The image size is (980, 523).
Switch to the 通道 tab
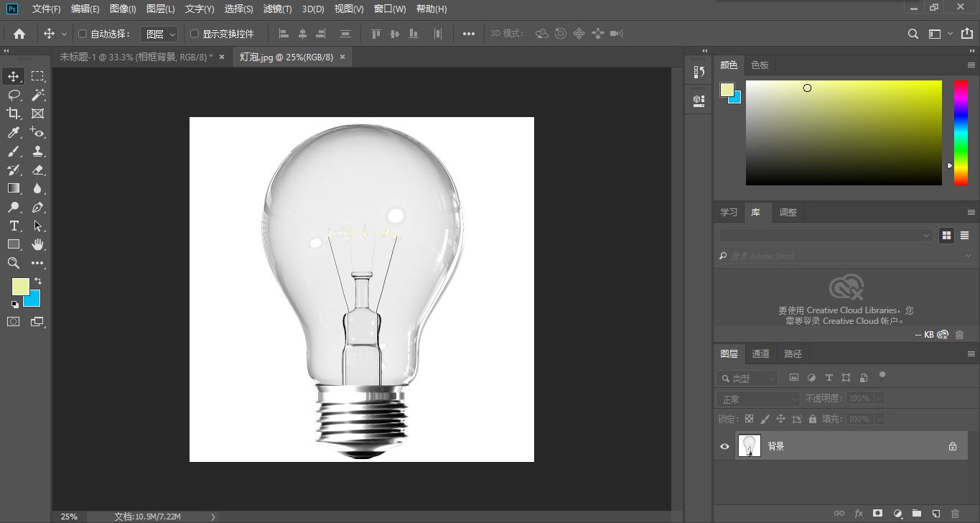click(x=760, y=353)
